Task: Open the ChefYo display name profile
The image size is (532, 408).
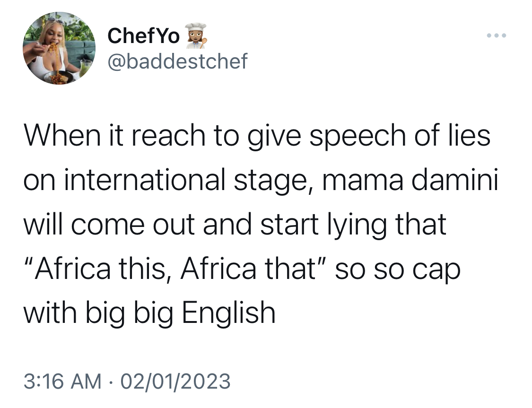Action: pyautogui.click(x=143, y=35)
